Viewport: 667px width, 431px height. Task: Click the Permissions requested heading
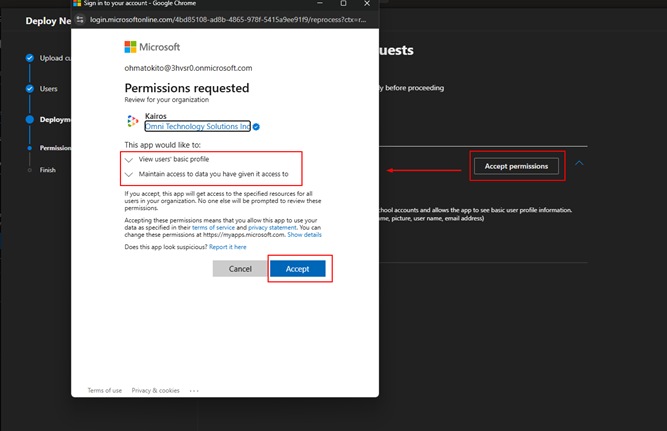pyautogui.click(x=187, y=88)
